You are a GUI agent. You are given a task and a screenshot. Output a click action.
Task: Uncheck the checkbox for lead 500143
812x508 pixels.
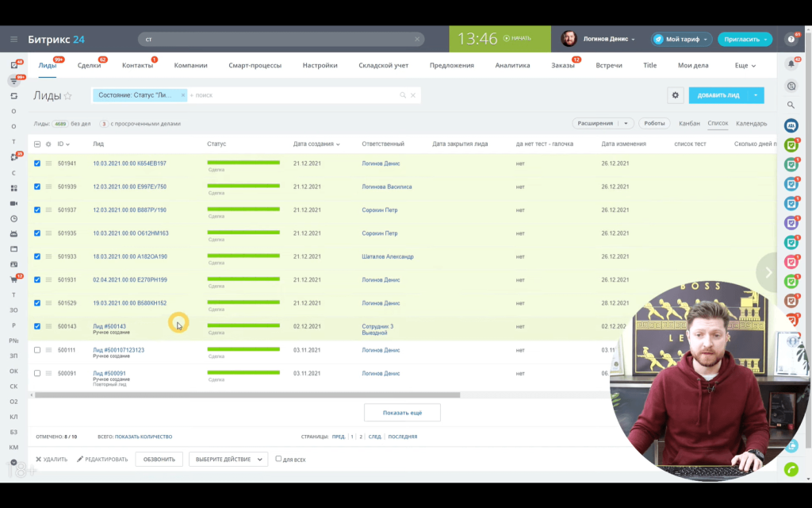point(37,326)
